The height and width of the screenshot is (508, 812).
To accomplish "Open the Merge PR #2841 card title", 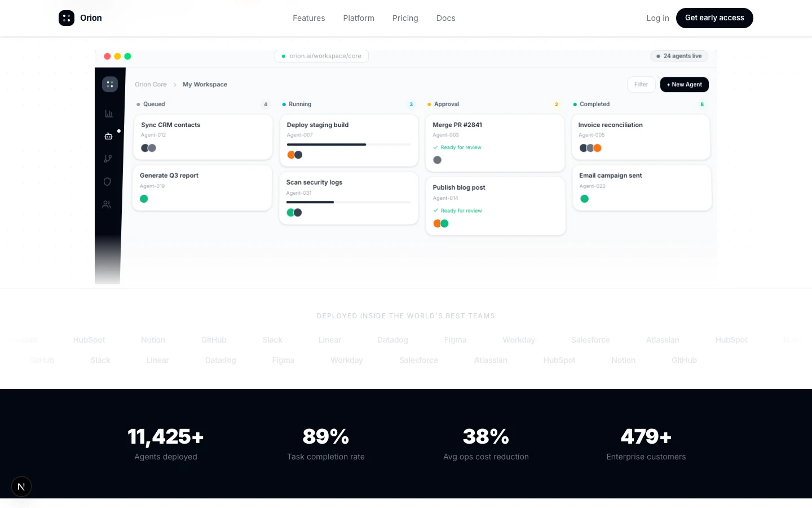I will [x=457, y=125].
